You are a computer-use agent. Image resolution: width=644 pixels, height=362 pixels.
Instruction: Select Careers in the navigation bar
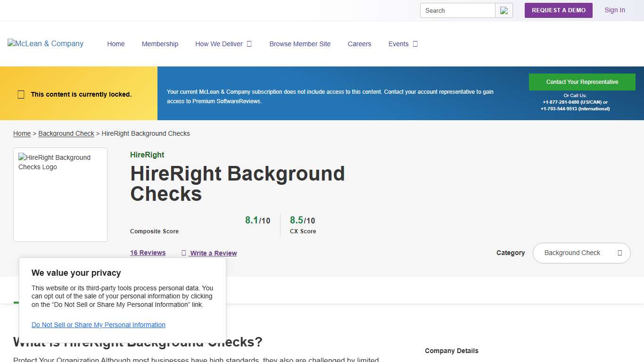coord(359,44)
